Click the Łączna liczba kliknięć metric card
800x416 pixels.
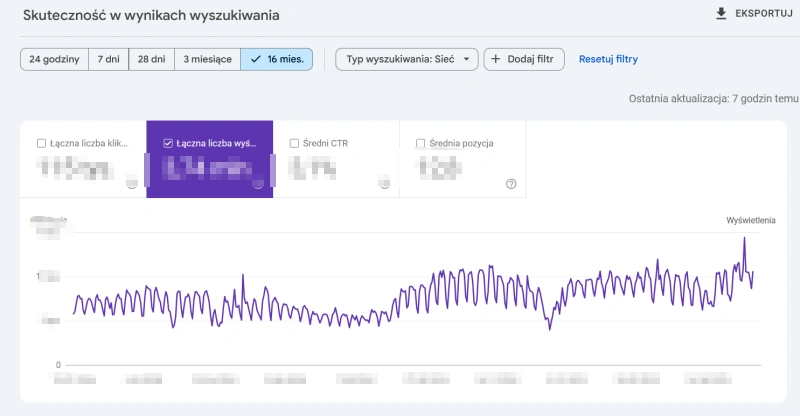coord(83,159)
